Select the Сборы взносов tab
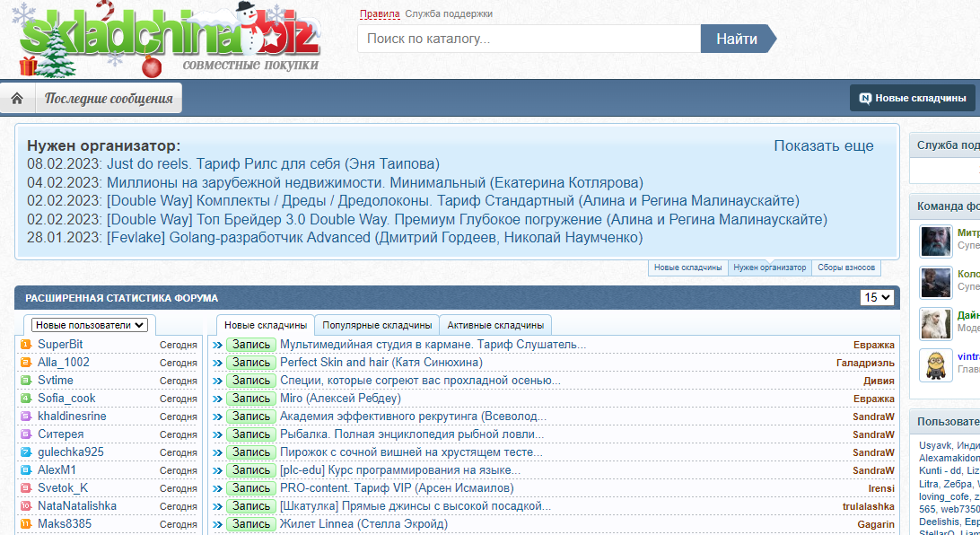 click(846, 267)
